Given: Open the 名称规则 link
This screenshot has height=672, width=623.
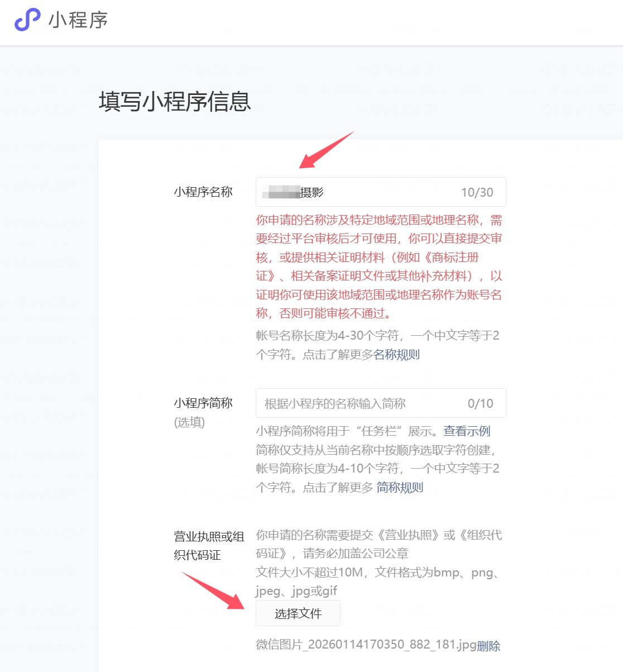Looking at the screenshot, I should point(396,354).
